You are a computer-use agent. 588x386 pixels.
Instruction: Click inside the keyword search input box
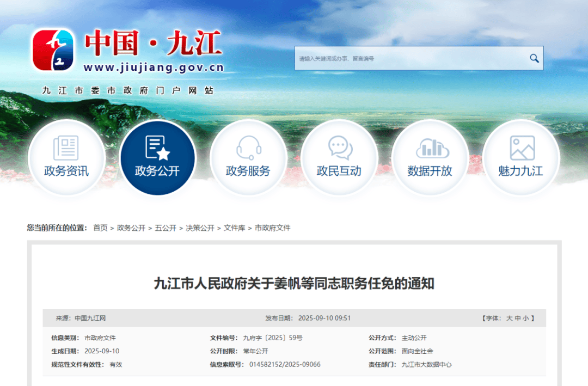[x=403, y=58]
